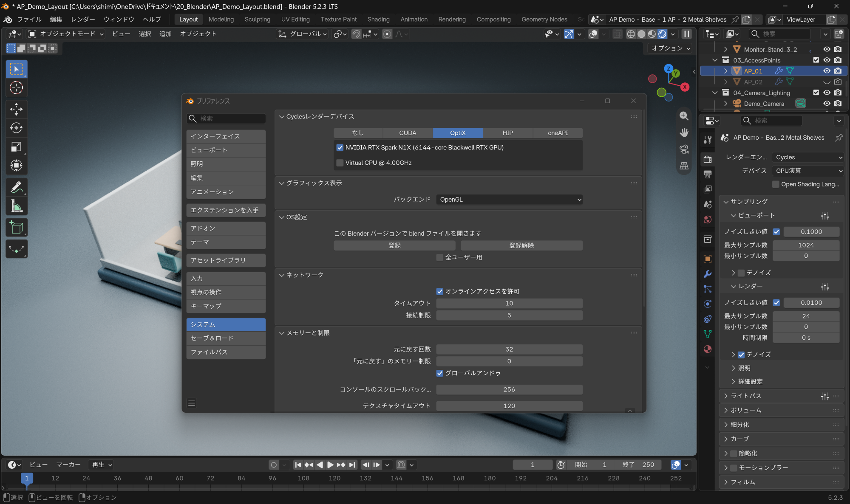Disable オンラインアクセスを許可
This screenshot has width=850, height=504.
click(x=440, y=291)
